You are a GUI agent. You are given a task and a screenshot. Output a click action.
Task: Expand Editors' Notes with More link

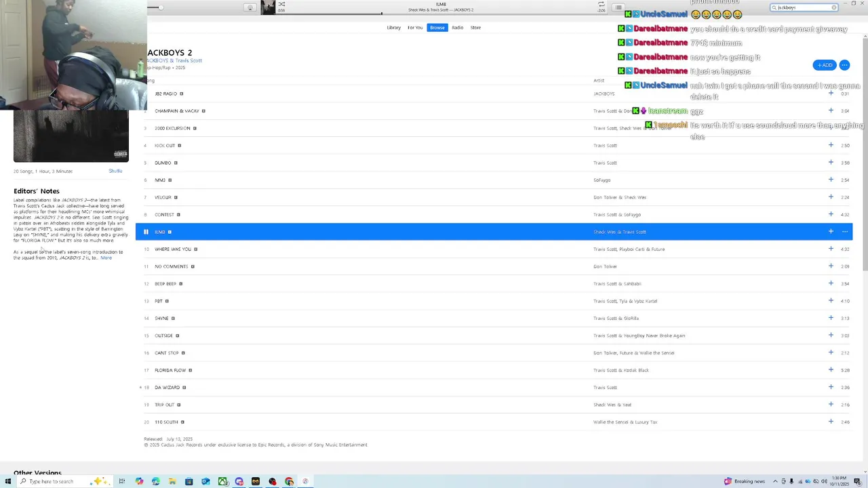(x=106, y=258)
